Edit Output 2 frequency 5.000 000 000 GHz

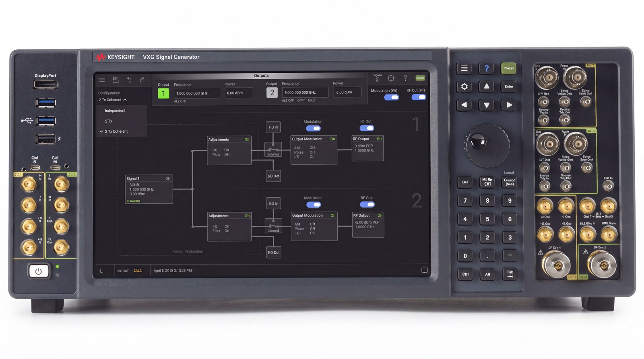(x=305, y=92)
